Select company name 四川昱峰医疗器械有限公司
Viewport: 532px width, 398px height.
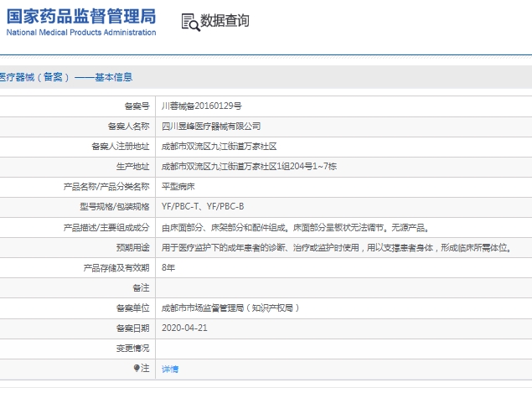click(211, 127)
